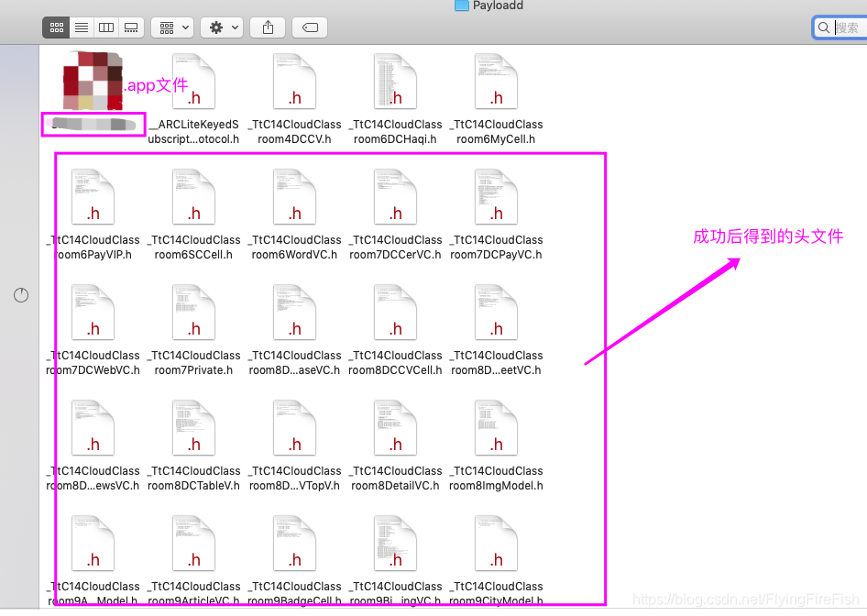Select room7DCWebVC.h file icon
Viewport: 867px width, 616px height.
[x=93, y=313]
